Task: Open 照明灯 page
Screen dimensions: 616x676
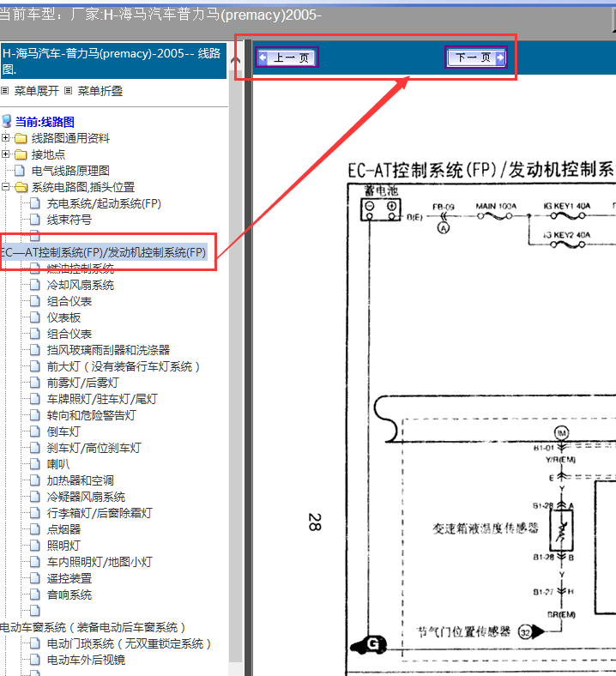Action: tap(63, 546)
